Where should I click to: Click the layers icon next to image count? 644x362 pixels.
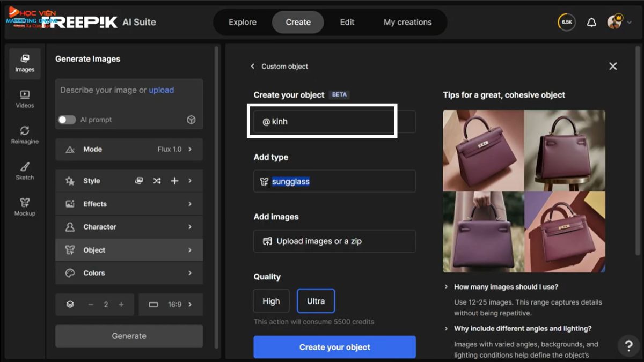pos(70,304)
